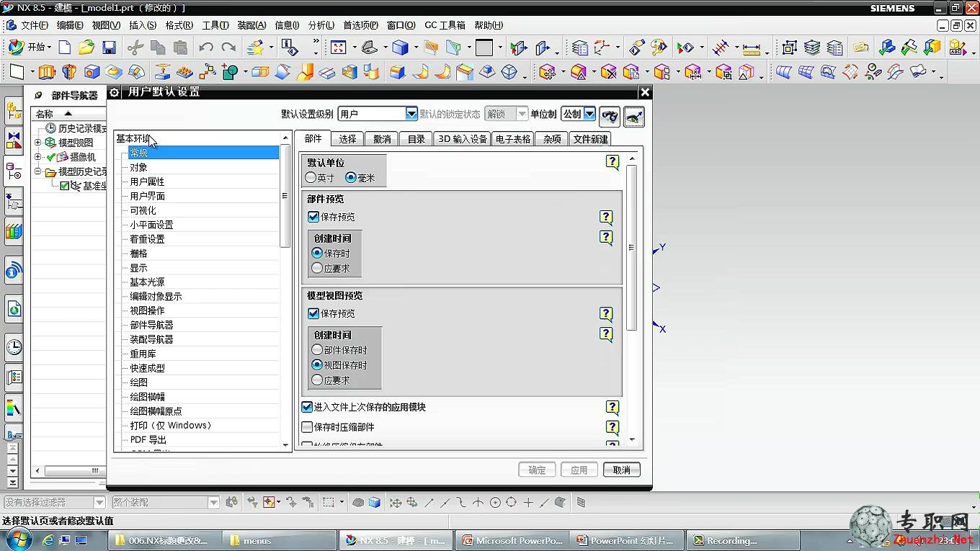Select the 部件保存时 radio button
This screenshot has width=980, height=551.
coord(317,350)
